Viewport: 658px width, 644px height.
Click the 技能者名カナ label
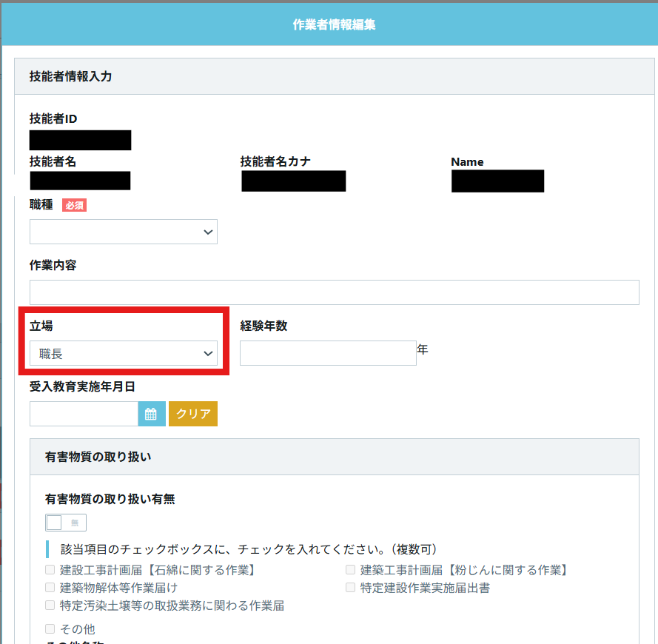point(275,161)
